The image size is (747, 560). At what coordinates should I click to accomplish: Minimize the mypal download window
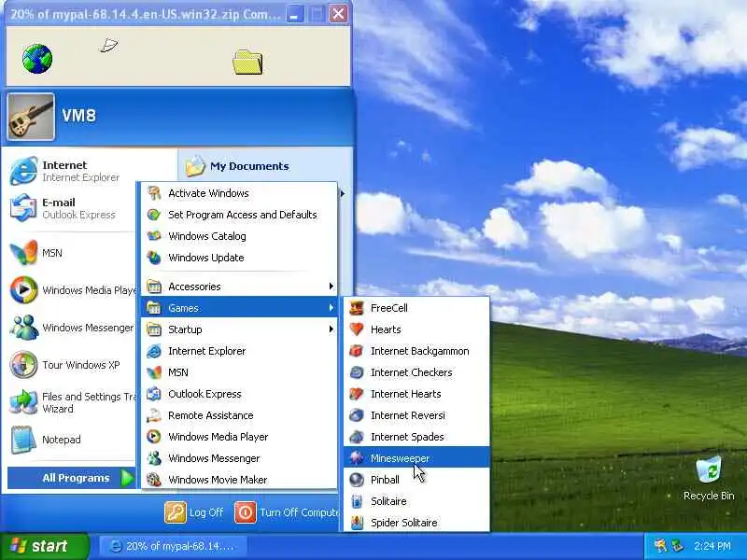pos(294,13)
